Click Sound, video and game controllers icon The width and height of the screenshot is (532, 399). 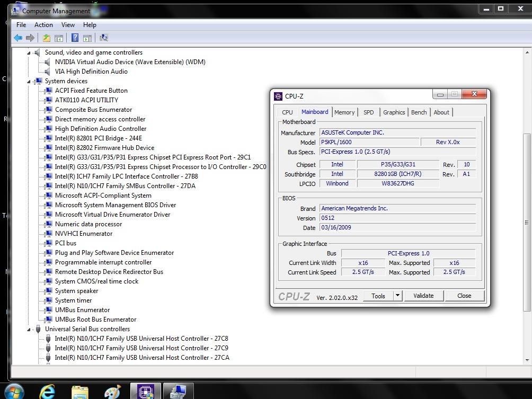[37, 52]
